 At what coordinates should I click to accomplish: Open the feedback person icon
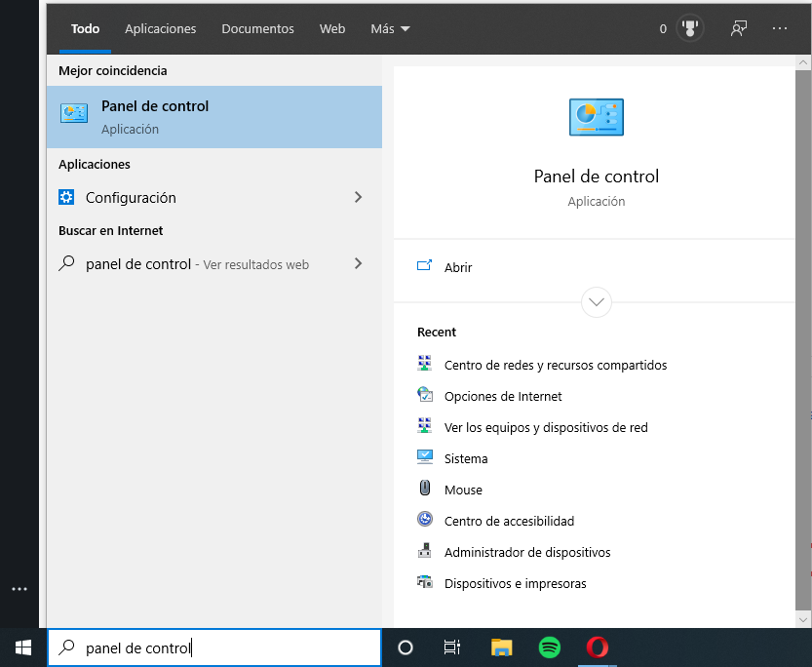[x=739, y=29]
